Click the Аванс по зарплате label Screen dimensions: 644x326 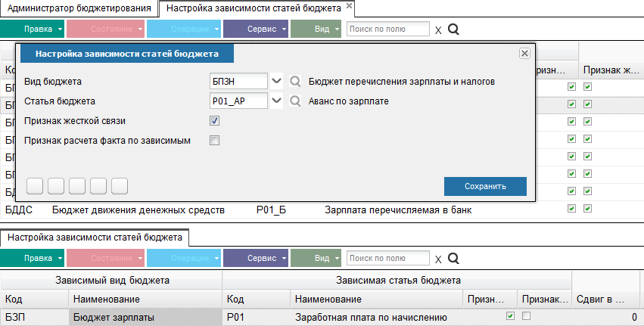[349, 101]
